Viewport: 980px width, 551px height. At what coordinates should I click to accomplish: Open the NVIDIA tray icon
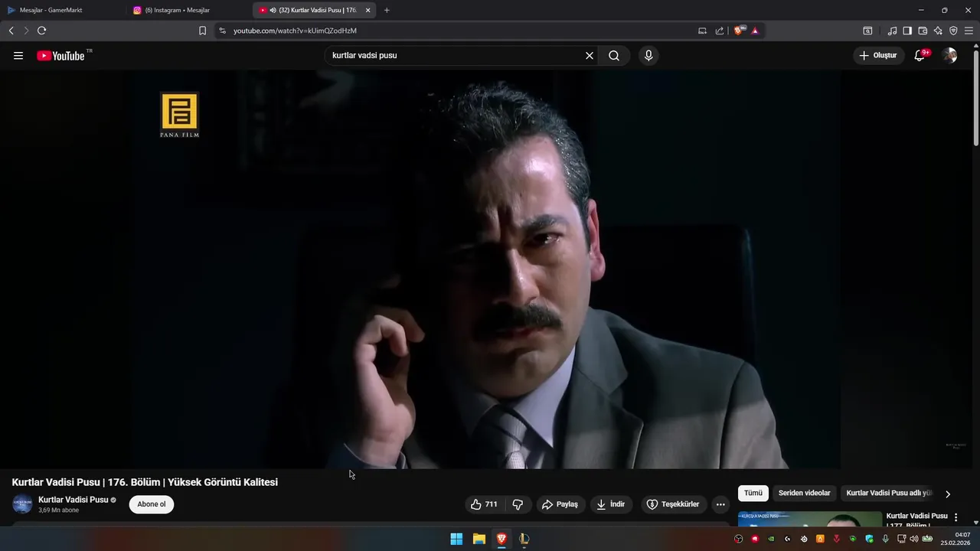click(x=771, y=539)
